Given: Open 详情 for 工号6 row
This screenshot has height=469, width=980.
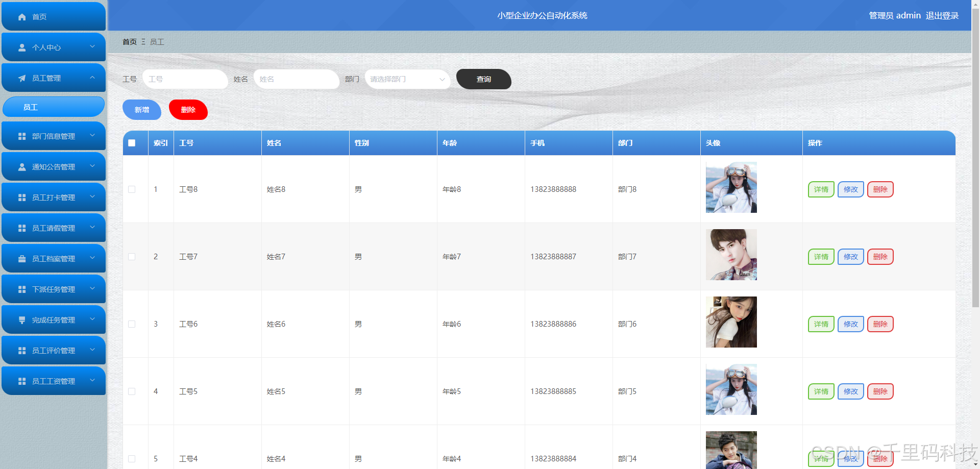Looking at the screenshot, I should pyautogui.click(x=821, y=324).
